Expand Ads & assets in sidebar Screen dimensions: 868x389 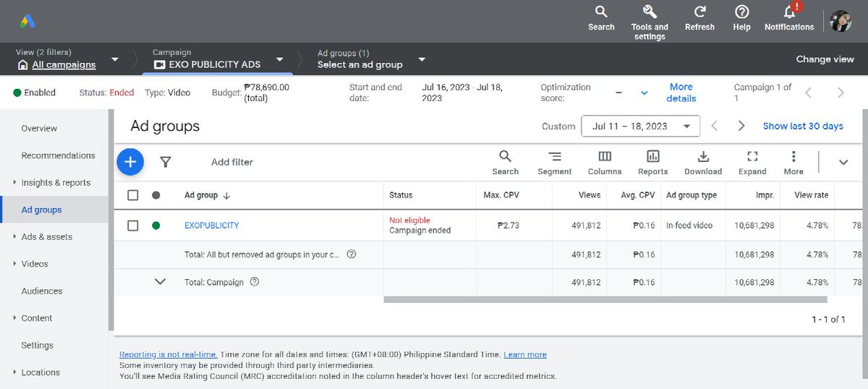tap(14, 237)
